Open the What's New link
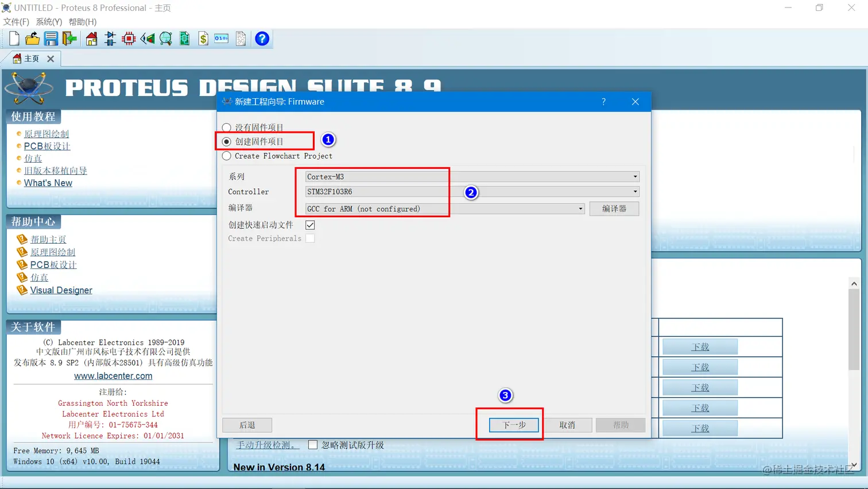 pos(48,183)
